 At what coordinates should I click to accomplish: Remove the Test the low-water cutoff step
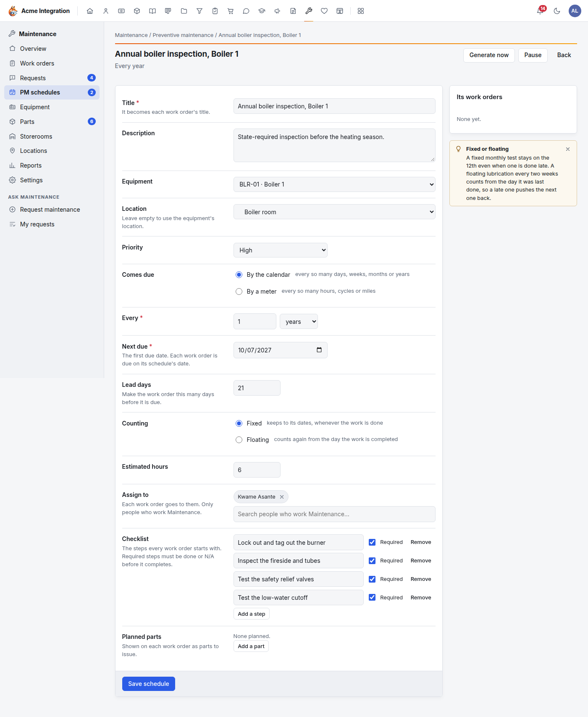click(x=421, y=598)
